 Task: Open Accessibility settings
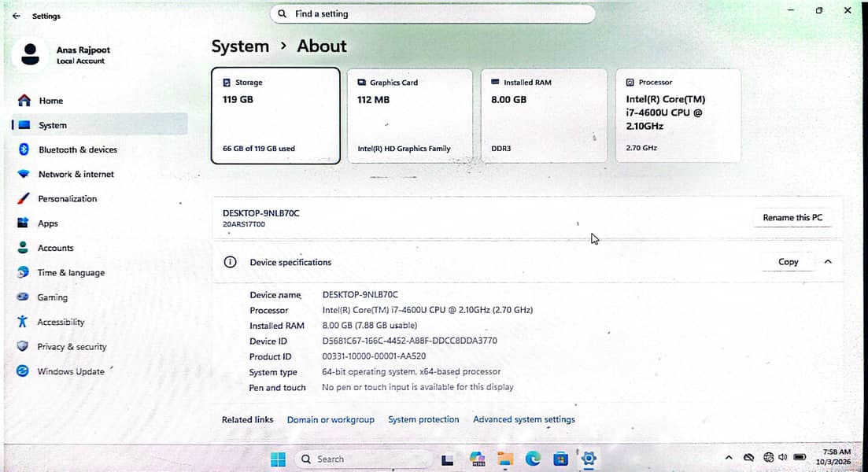100,322
